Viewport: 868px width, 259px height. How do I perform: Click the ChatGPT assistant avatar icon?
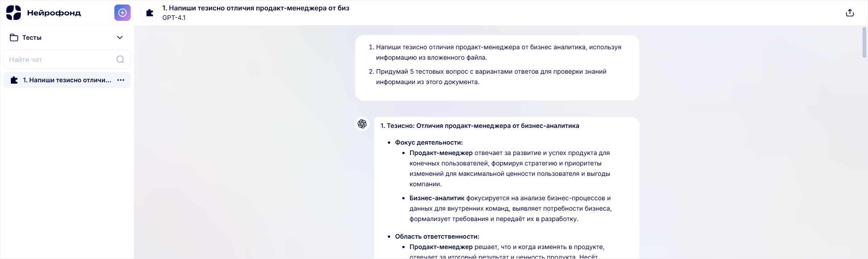pyautogui.click(x=362, y=124)
